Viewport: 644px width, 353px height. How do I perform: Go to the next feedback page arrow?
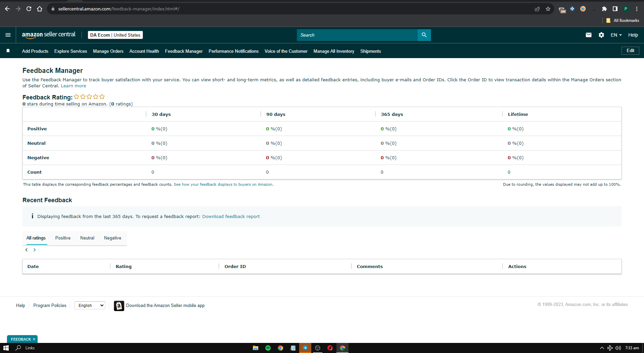tap(35, 250)
